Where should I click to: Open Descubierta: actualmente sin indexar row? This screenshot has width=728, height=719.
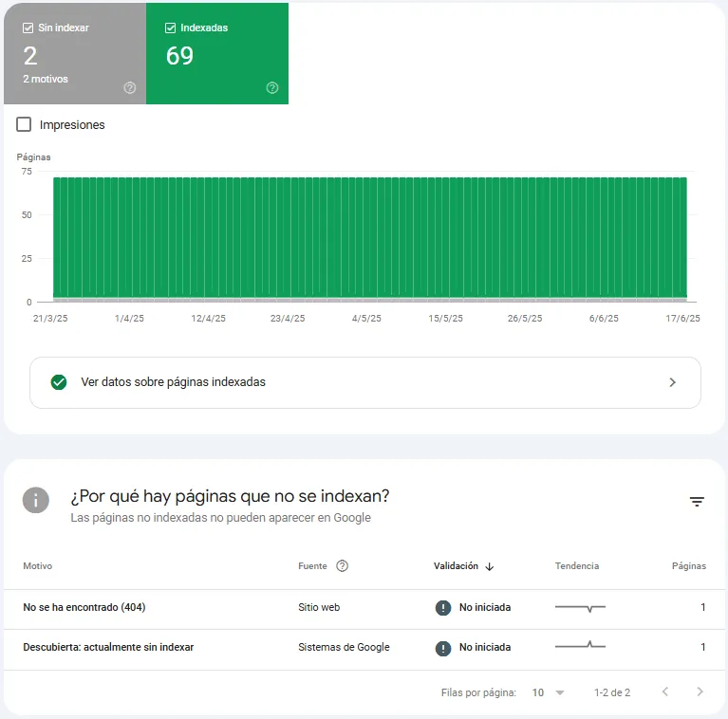tap(364, 650)
